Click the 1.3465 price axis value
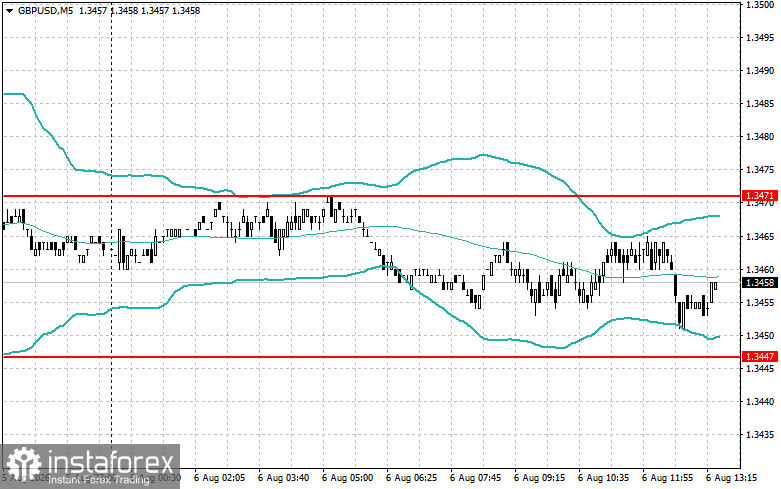 point(760,236)
